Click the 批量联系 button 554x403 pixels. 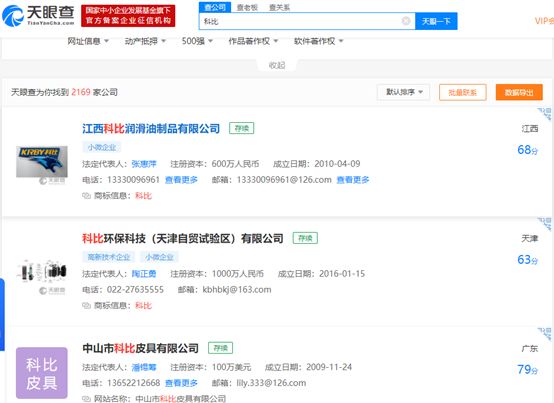click(x=462, y=92)
